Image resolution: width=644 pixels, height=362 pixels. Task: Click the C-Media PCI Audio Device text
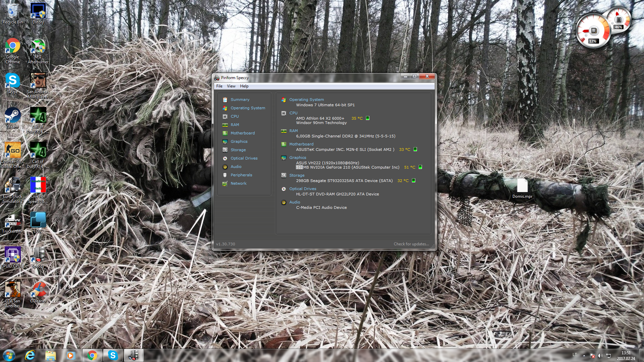click(321, 207)
